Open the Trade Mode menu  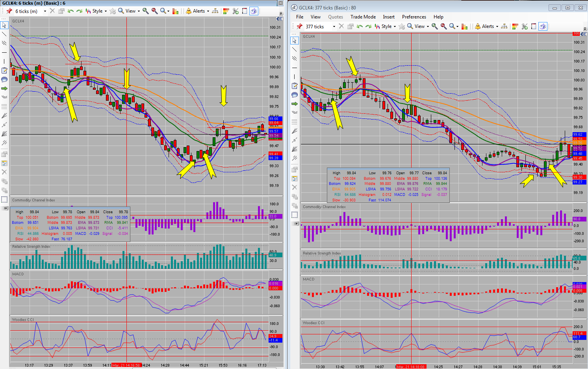(363, 17)
